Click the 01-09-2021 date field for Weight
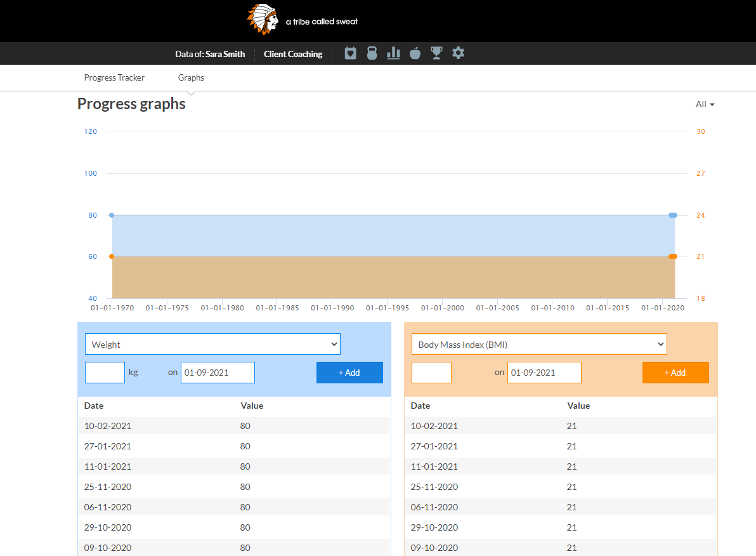 [x=218, y=373]
